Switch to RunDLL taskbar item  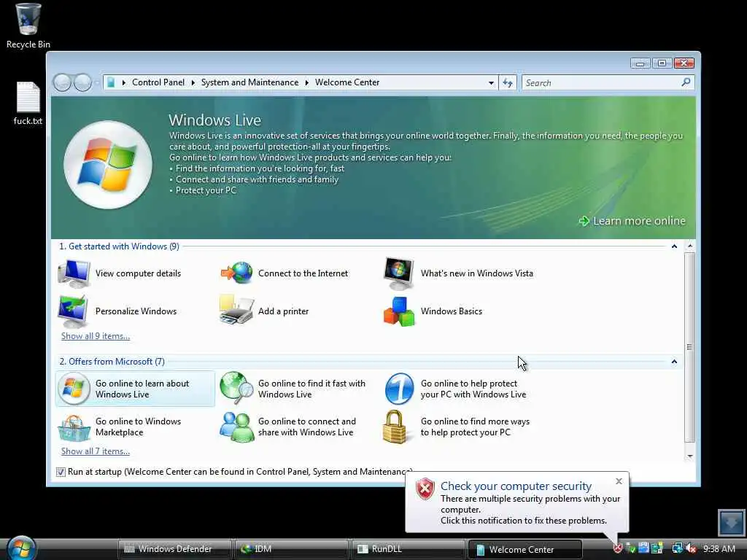(409, 549)
